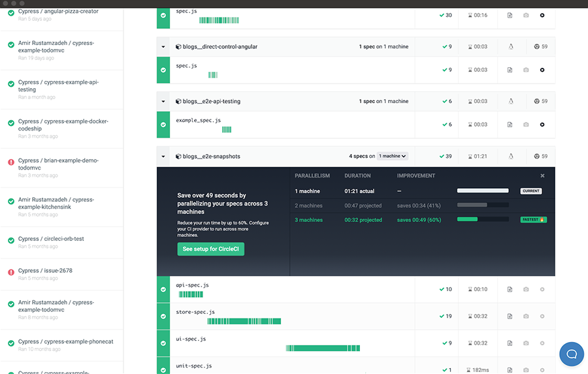Open the chat support bubble
Screen dimensions: 588x374
572,354
